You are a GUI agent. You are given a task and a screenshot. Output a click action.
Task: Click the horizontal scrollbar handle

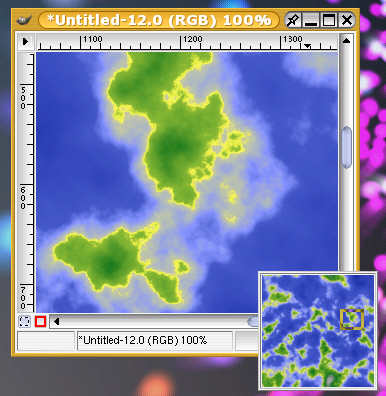tap(253, 322)
